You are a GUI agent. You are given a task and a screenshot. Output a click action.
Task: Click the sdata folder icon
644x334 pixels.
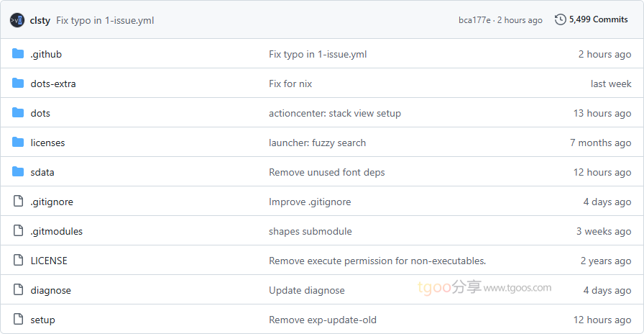[x=18, y=172]
